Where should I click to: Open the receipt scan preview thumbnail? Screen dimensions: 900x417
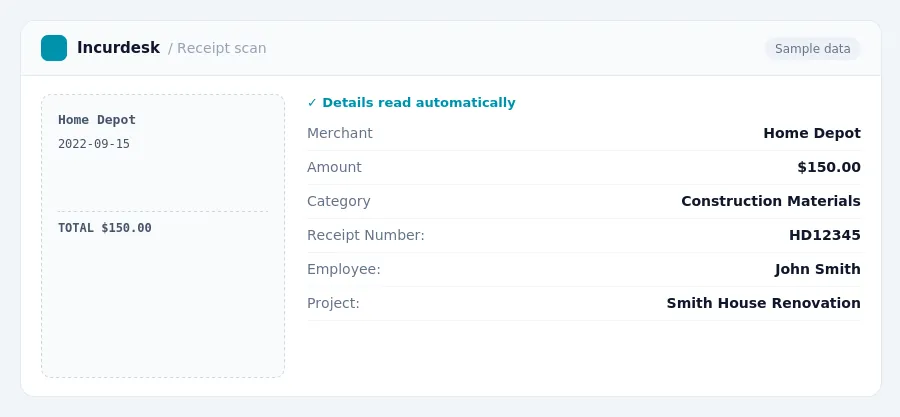(163, 236)
